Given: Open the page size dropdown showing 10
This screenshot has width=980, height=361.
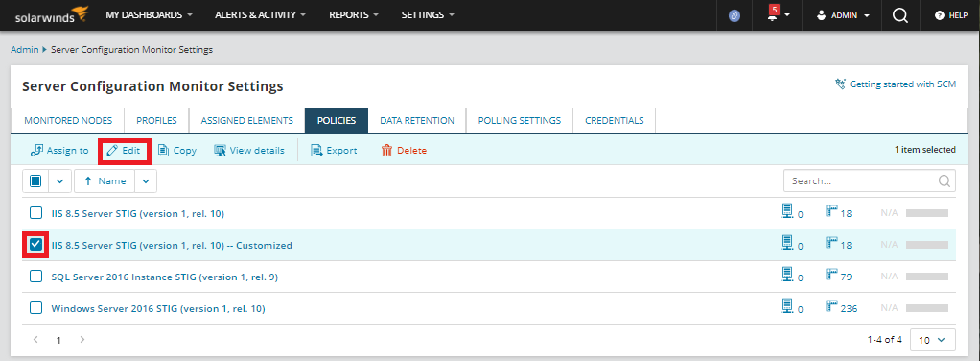Looking at the screenshot, I should coord(932,340).
